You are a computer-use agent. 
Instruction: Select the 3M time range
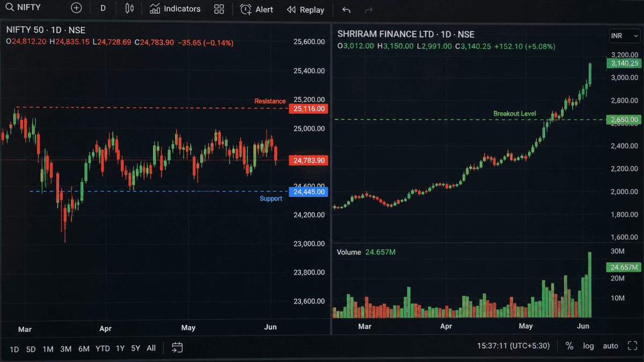65,349
